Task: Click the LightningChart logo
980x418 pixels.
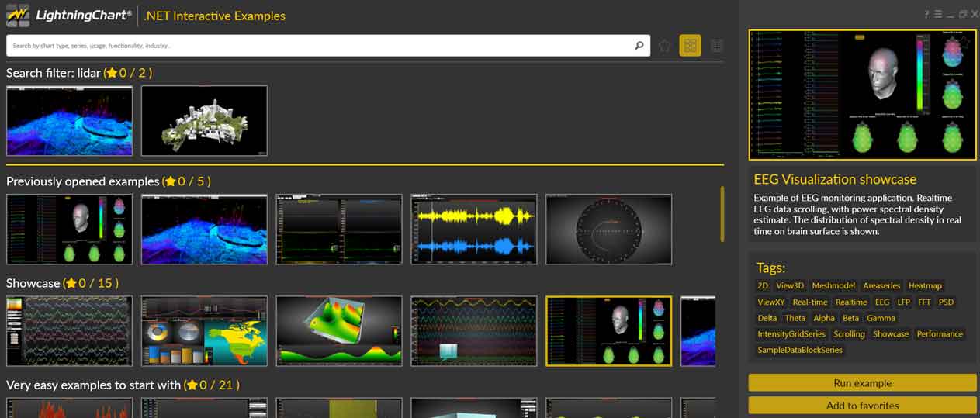Action: click(69, 16)
